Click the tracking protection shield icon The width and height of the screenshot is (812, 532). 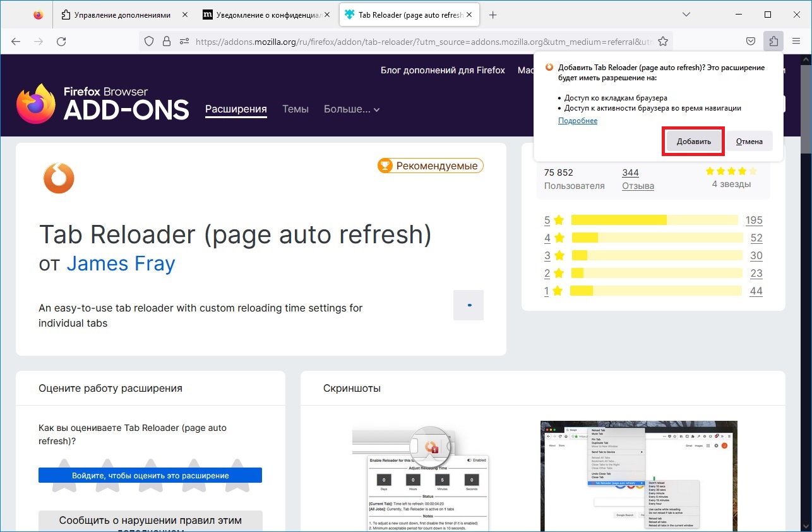click(150, 42)
